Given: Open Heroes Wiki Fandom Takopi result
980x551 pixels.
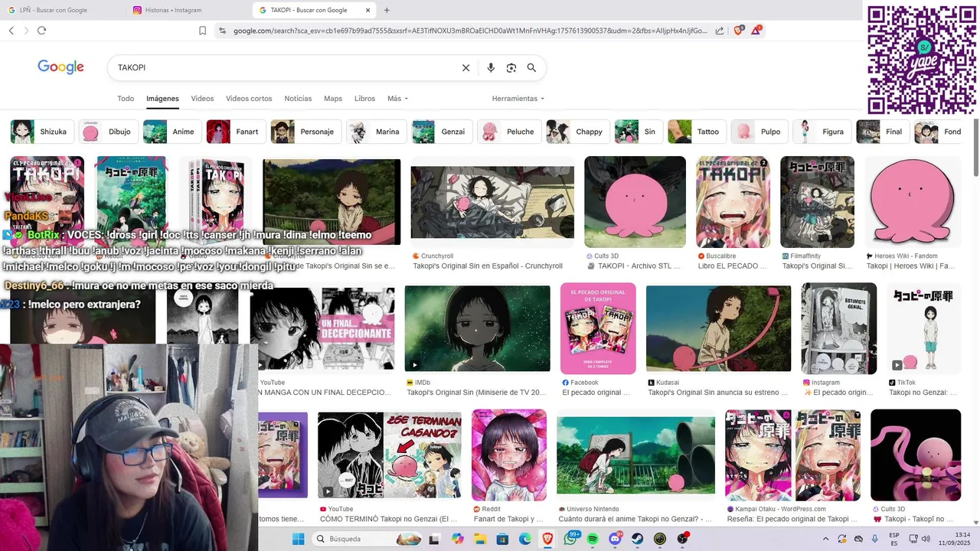Looking at the screenshot, I should point(910,266).
